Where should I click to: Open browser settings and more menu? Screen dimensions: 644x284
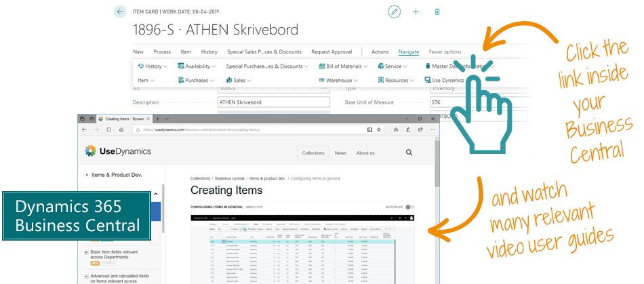click(x=432, y=129)
